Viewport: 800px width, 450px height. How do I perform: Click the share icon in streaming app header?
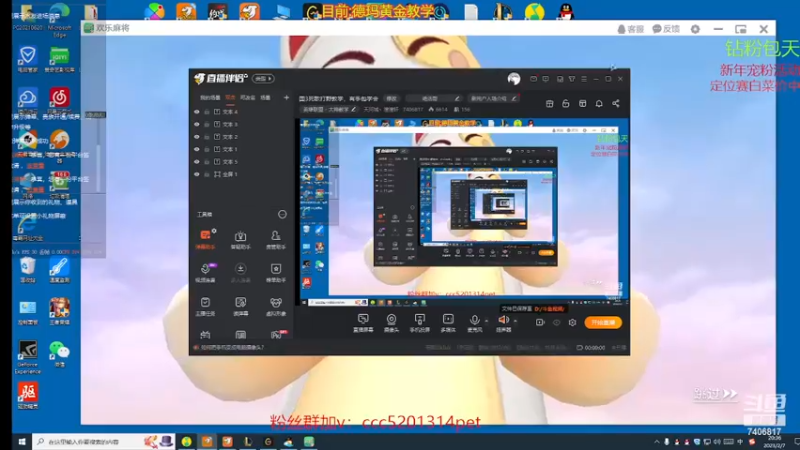coord(616,104)
